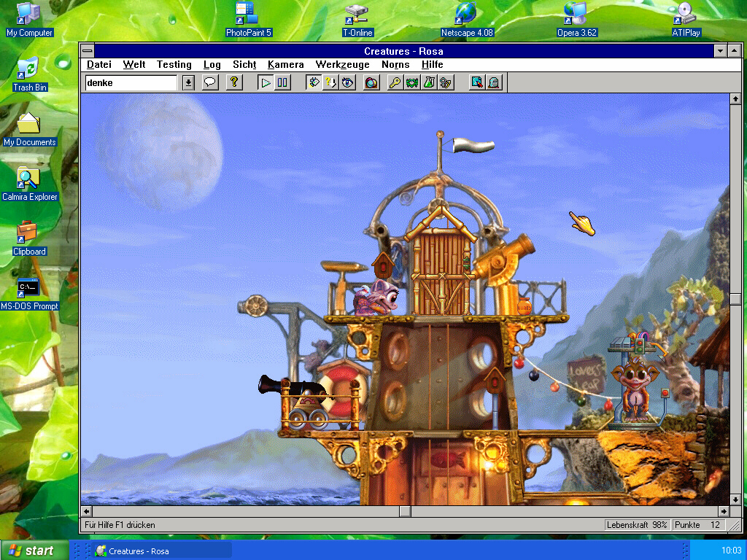
Task: Launch the PhotoPaint 5 desktop icon
Action: pyautogui.click(x=248, y=20)
